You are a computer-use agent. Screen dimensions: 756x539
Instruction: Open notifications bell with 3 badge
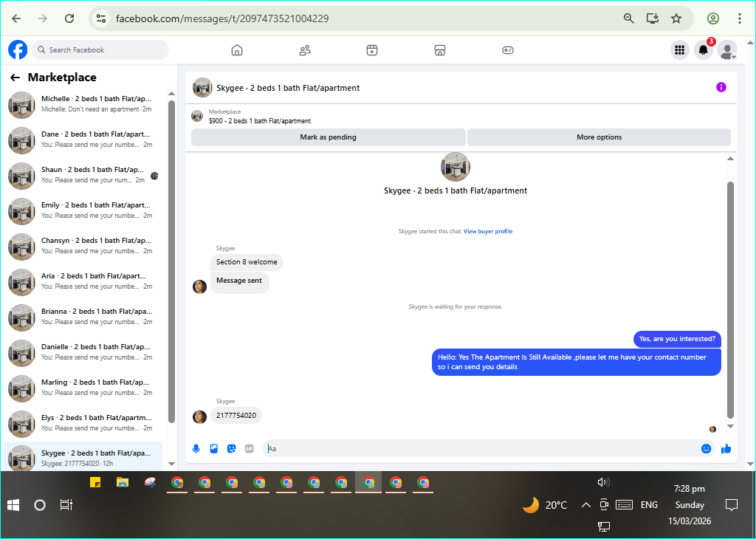tap(704, 49)
